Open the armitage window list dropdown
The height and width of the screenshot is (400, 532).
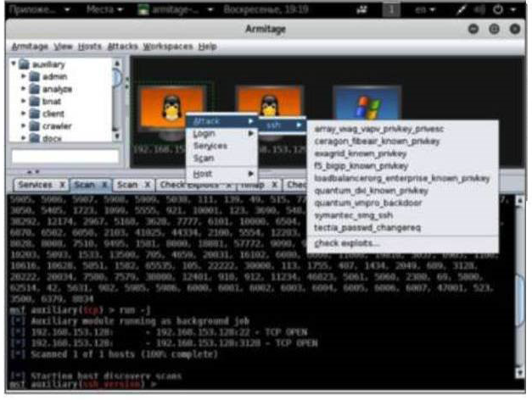pos(176,9)
